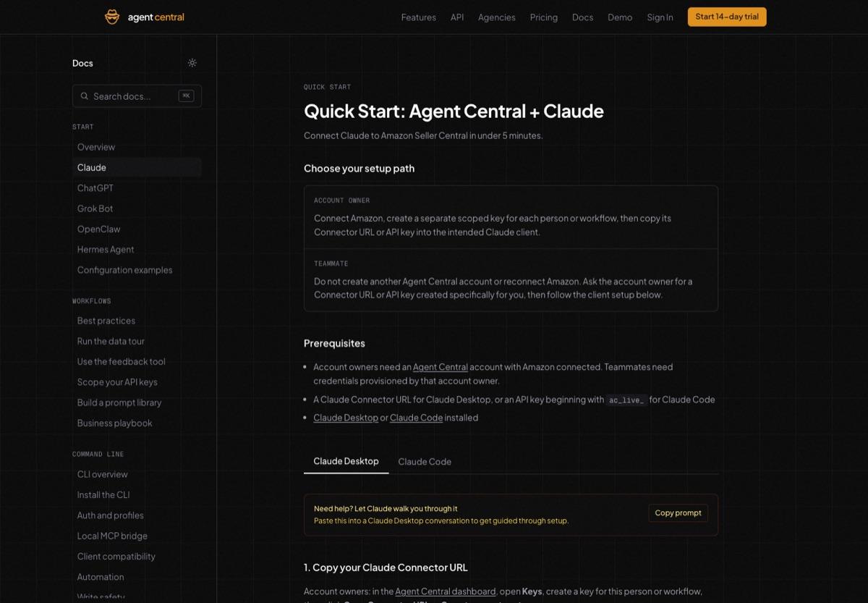The image size is (868, 603).
Task: Click the agent central brand text
Action: click(156, 17)
